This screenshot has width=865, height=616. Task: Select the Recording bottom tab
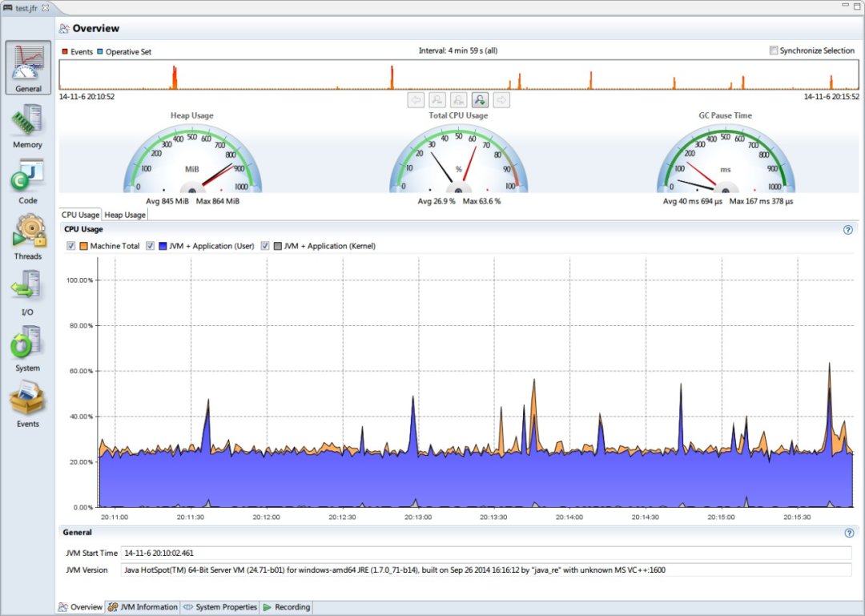click(287, 607)
